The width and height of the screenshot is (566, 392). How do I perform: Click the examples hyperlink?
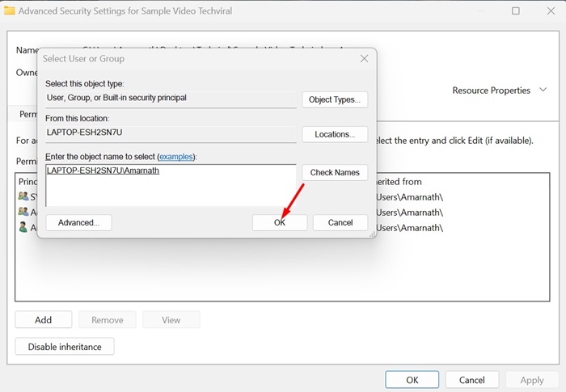pos(177,156)
